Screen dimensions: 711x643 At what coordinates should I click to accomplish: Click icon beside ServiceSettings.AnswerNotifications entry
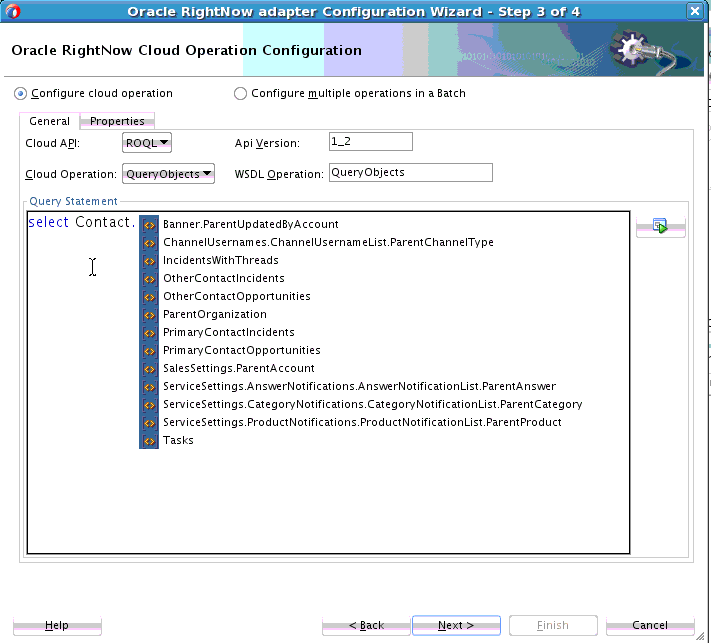click(149, 387)
